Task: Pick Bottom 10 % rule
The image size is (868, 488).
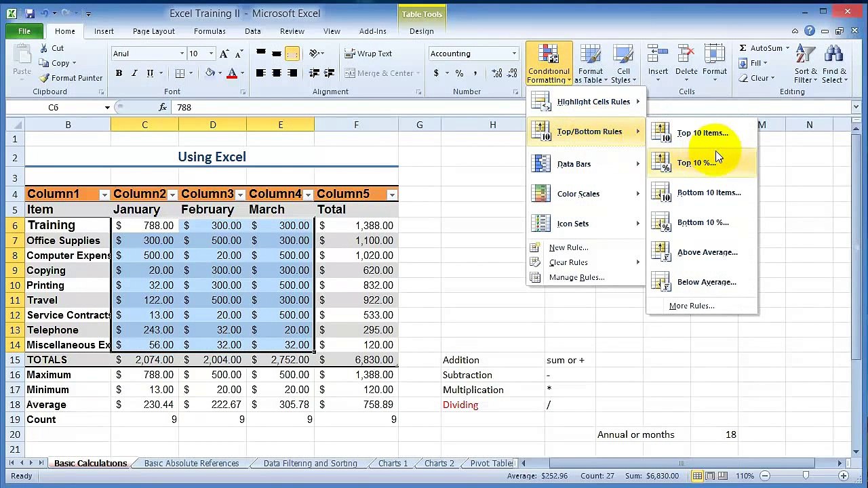Action: 702,222
